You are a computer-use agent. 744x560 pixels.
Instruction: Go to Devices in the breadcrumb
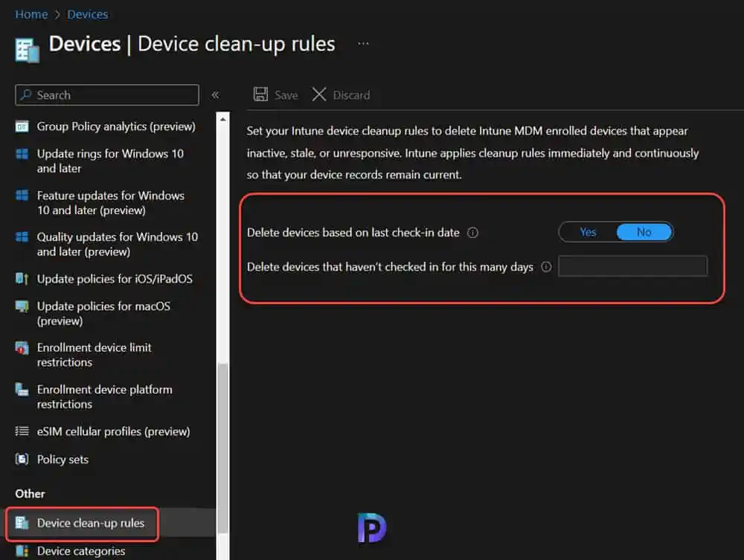[88, 15]
